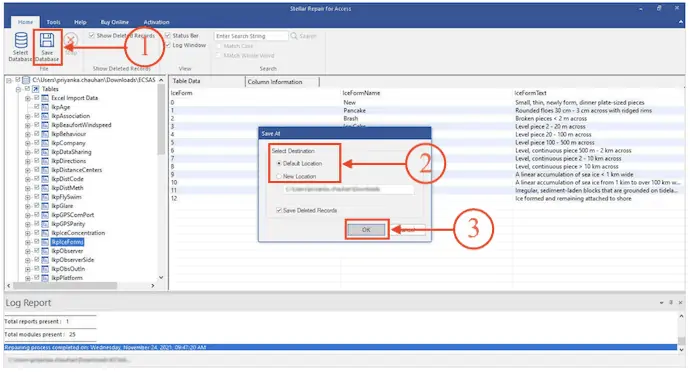The height and width of the screenshot is (372, 690).
Task: Click the tree panel scroll down arrow
Action: 161,278
